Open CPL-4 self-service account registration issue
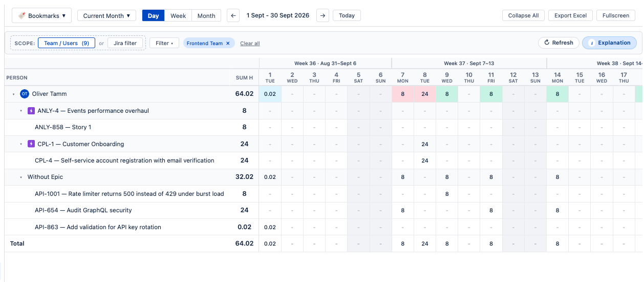 124,160
